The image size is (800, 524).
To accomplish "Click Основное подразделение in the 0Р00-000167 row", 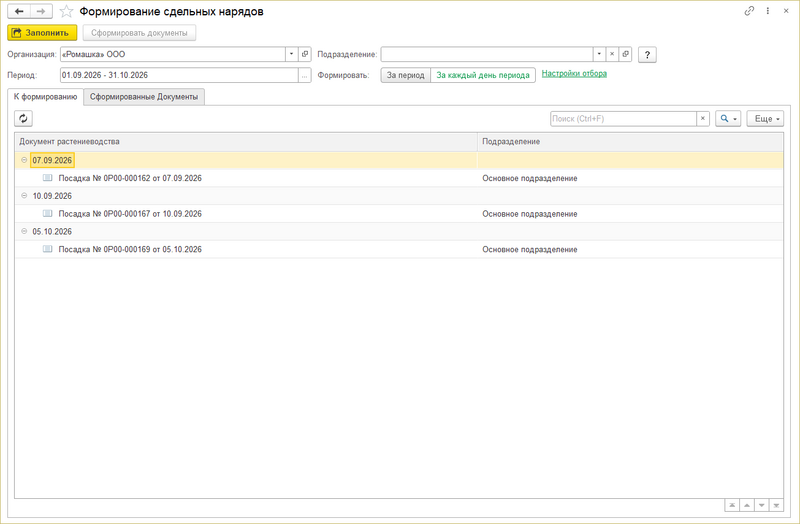I will (530, 214).
